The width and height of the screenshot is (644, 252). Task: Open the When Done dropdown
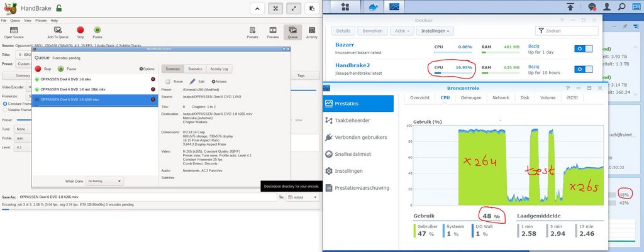[105, 181]
